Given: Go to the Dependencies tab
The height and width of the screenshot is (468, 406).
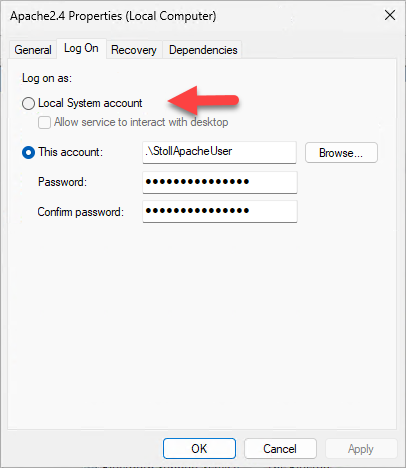Looking at the screenshot, I should [x=203, y=50].
